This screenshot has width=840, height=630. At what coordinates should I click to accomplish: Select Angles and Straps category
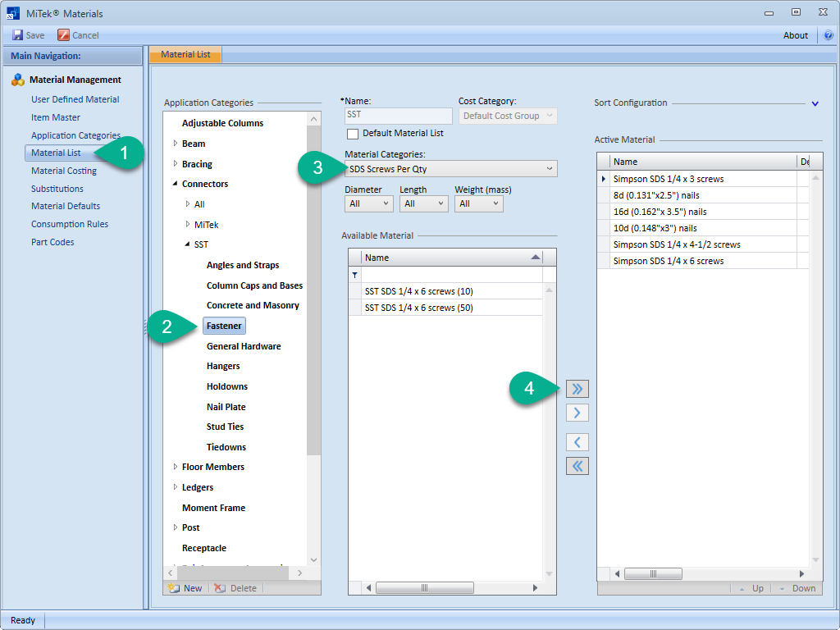pyautogui.click(x=243, y=265)
